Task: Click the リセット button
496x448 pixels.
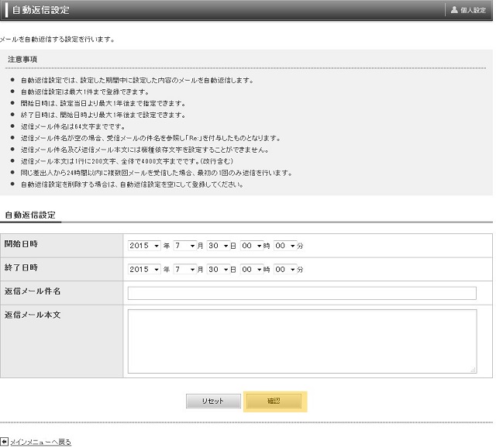Action: [213, 401]
